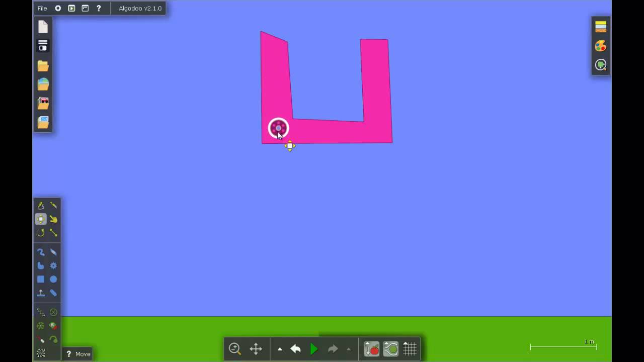The image size is (644, 362).
Task: Select the Pan view arrows tool
Action: click(256, 348)
